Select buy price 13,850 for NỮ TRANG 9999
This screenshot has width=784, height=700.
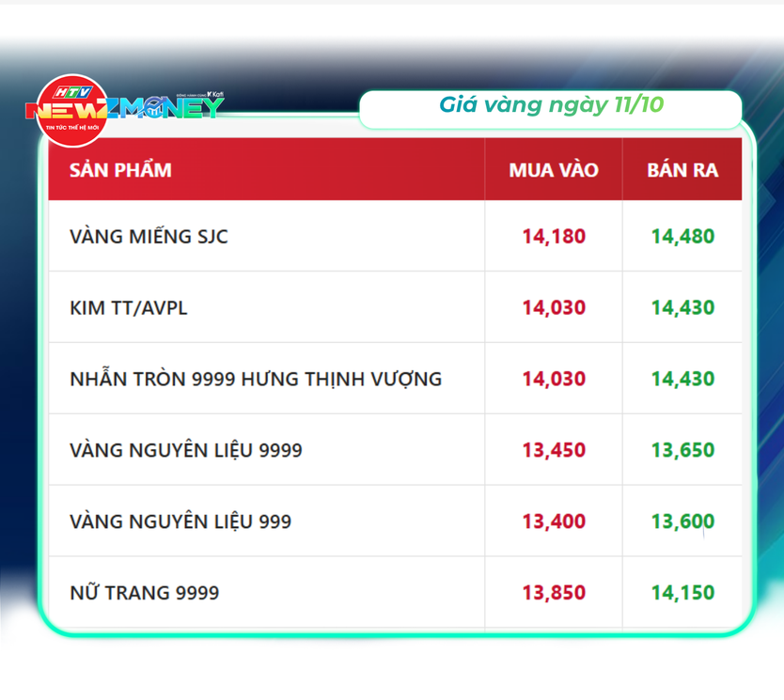tap(554, 593)
